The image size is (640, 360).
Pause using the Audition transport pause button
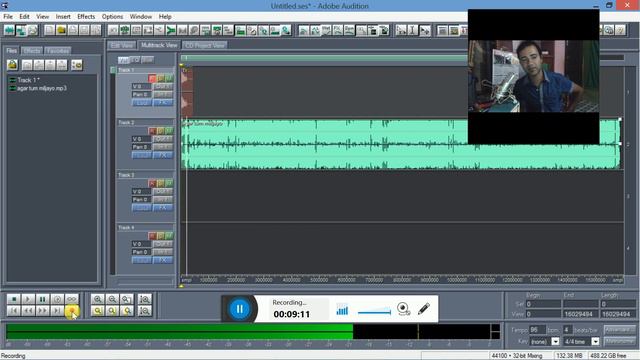[42, 299]
